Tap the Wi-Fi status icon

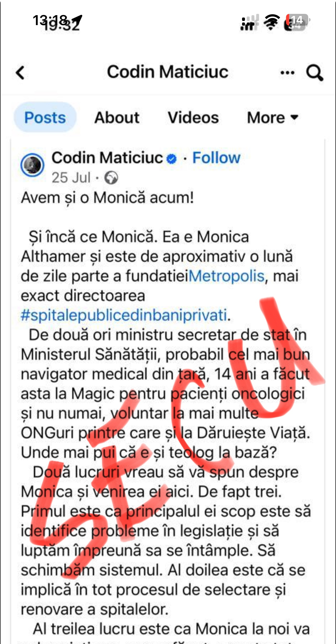(271, 22)
